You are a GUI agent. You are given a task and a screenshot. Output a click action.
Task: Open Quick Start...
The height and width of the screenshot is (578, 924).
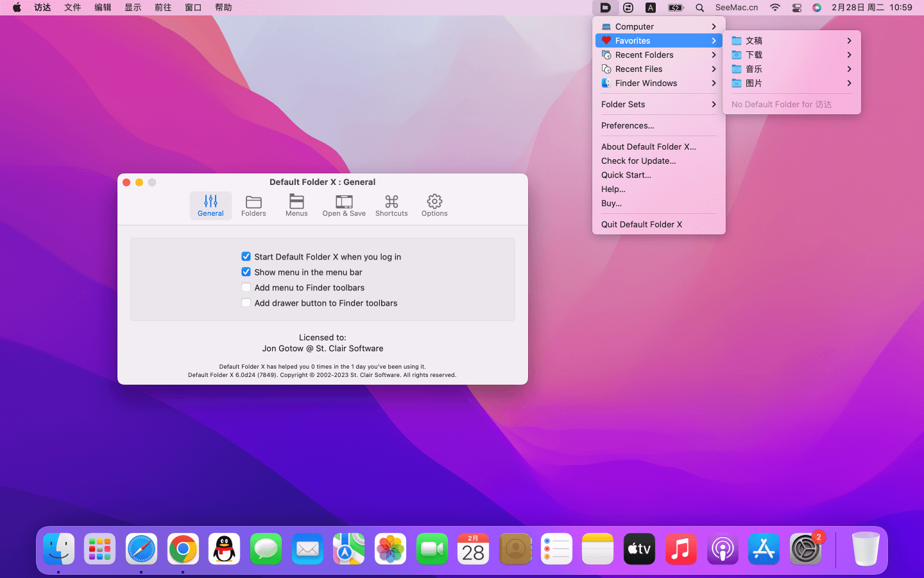click(x=659, y=175)
